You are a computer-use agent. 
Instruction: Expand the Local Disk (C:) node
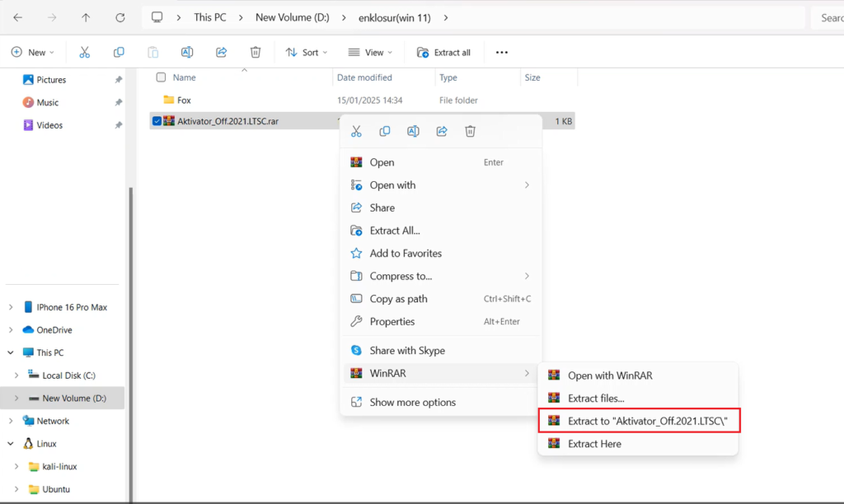click(16, 376)
